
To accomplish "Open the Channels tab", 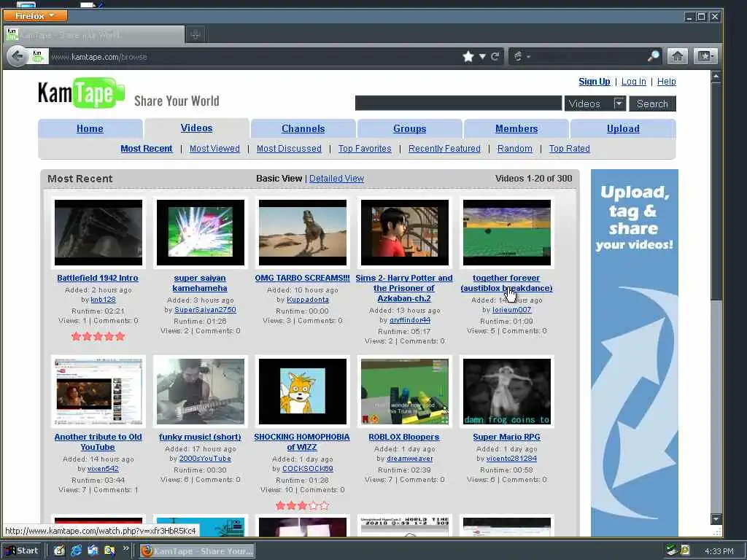I will 303,128.
